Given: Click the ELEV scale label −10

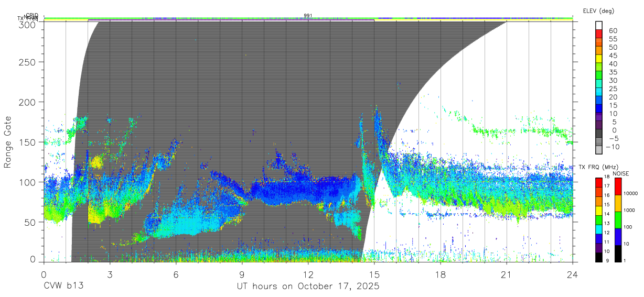Looking at the screenshot, I should tap(613, 147).
